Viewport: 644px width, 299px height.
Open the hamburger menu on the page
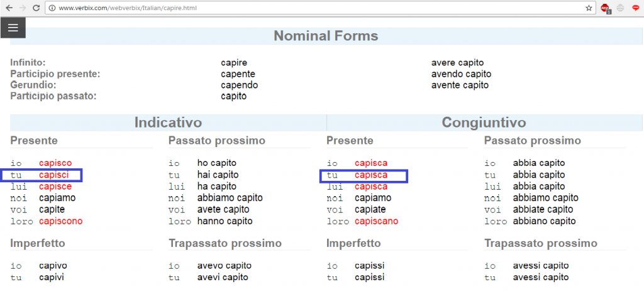(x=13, y=28)
